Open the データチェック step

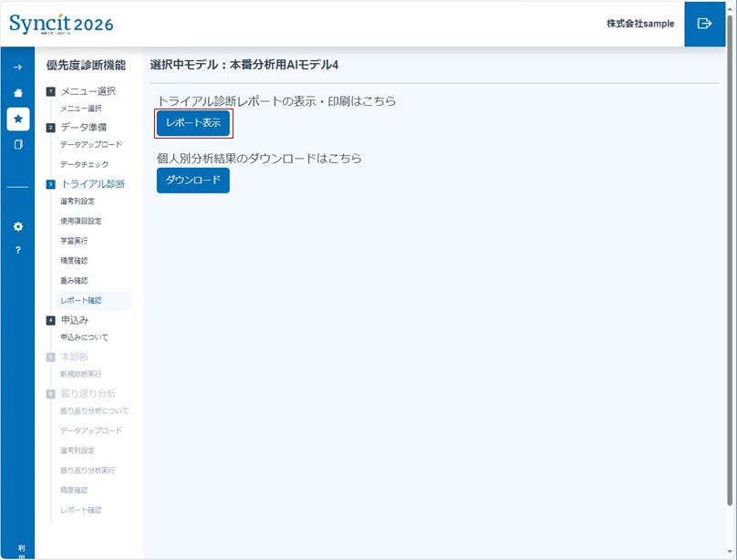[x=84, y=164]
